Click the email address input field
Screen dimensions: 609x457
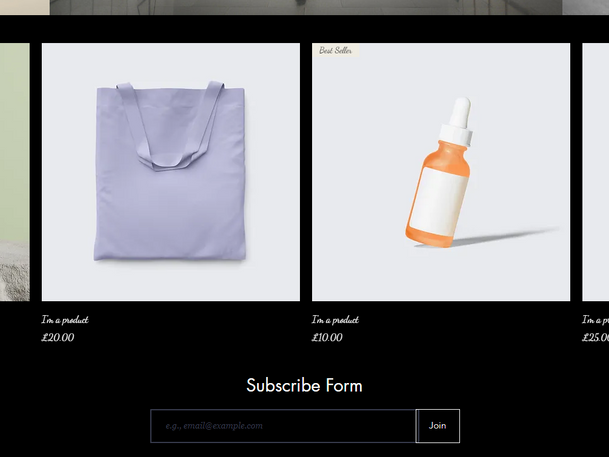283,426
